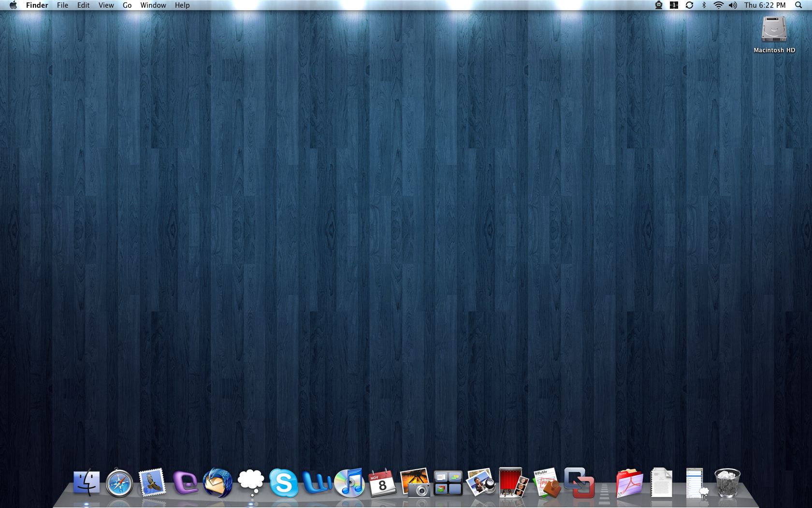The image size is (812, 508).
Task: Open the Wi-Fi status menu
Action: click(x=719, y=5)
